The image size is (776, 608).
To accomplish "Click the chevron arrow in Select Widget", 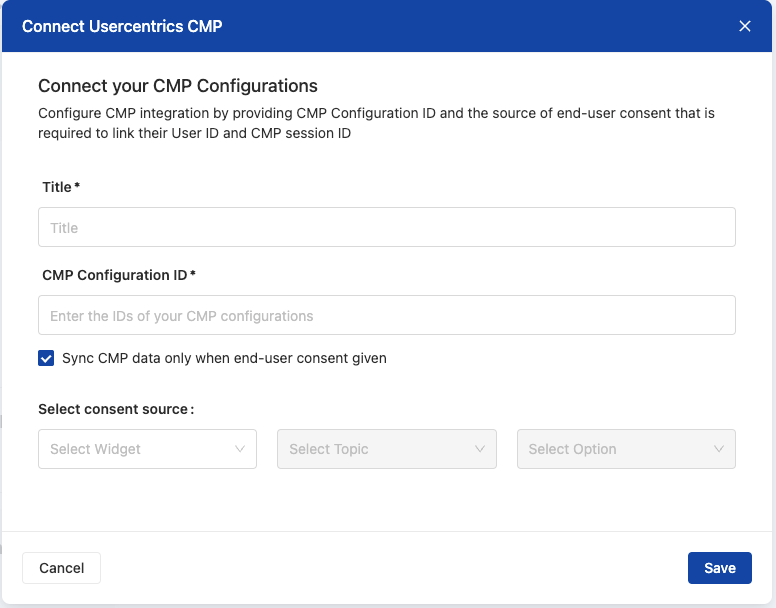I will (240, 449).
